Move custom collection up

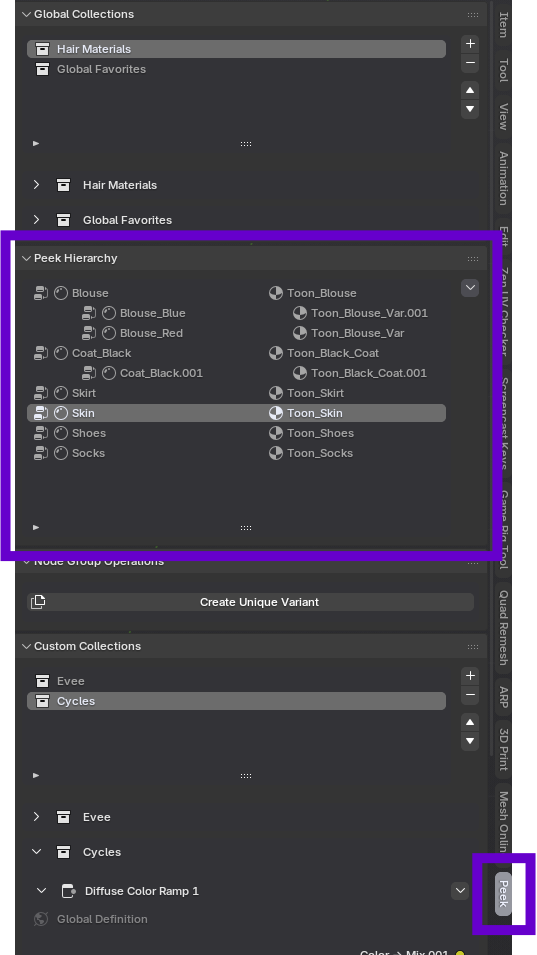[470, 723]
